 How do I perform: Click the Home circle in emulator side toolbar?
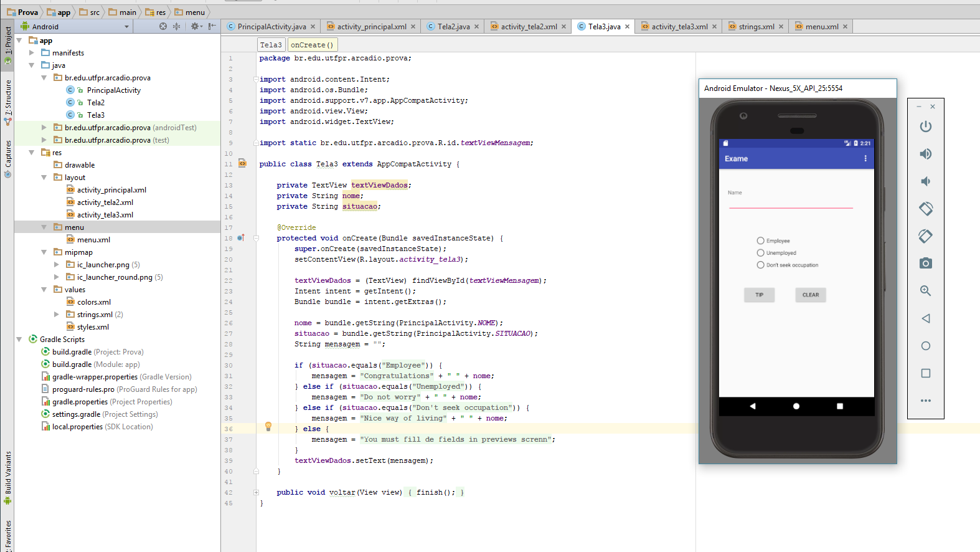coord(926,346)
